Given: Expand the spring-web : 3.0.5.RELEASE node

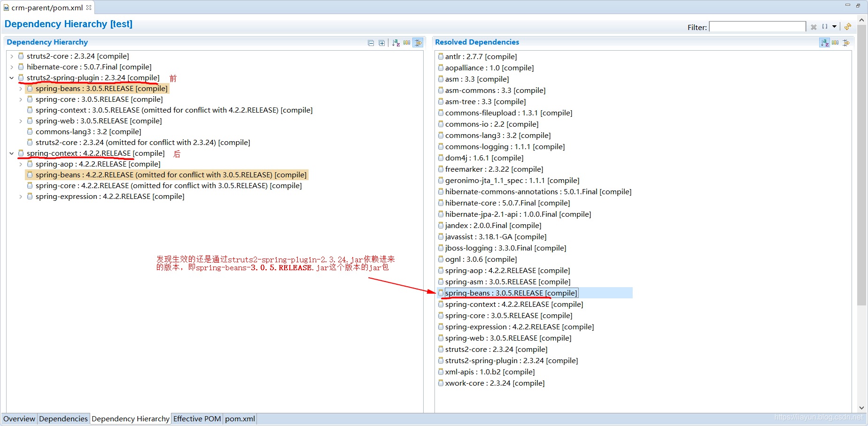Looking at the screenshot, I should click(21, 121).
